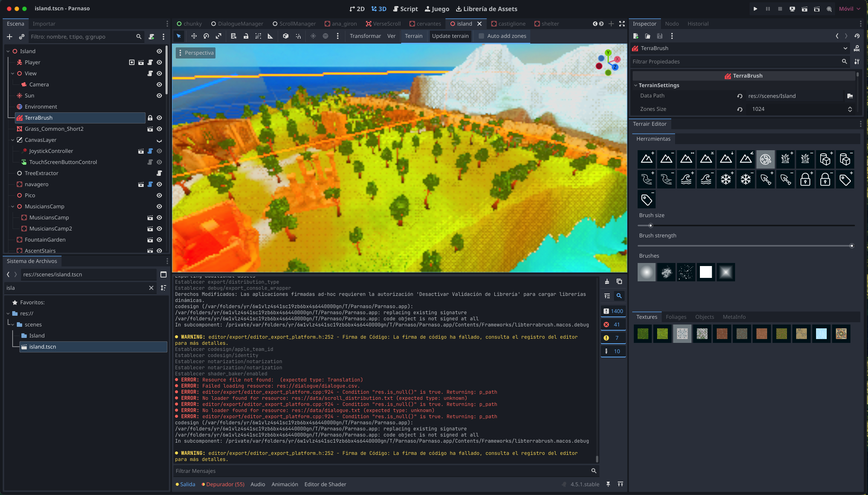This screenshot has width=868, height=495.
Task: Open the Móvil export preset dropdown
Action: pos(849,8)
